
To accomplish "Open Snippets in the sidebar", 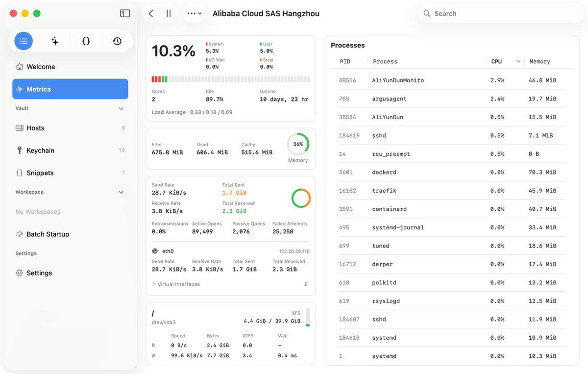I will (x=70, y=173).
